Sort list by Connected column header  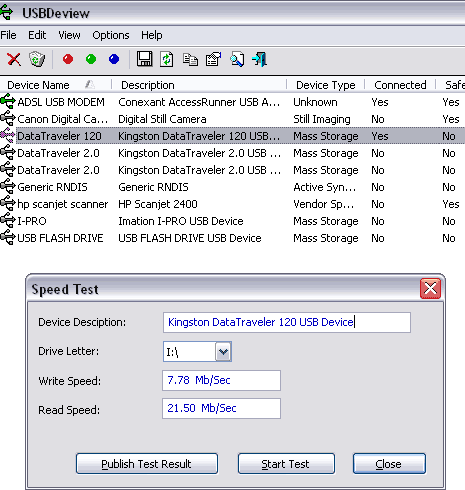tap(400, 85)
